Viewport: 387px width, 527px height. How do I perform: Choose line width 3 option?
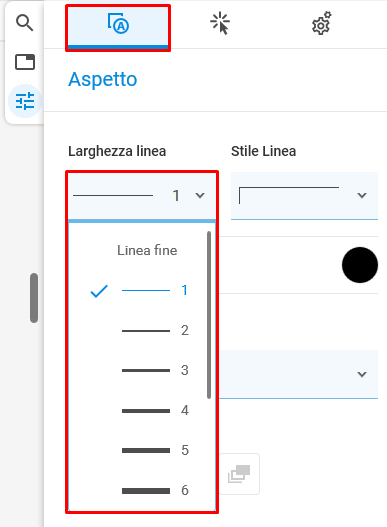pyautogui.click(x=142, y=370)
